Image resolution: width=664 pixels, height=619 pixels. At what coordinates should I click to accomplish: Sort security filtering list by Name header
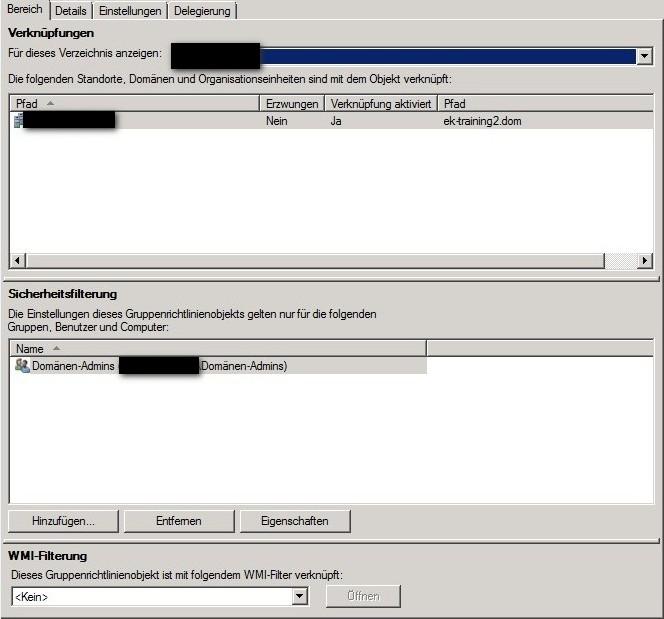tap(217, 348)
